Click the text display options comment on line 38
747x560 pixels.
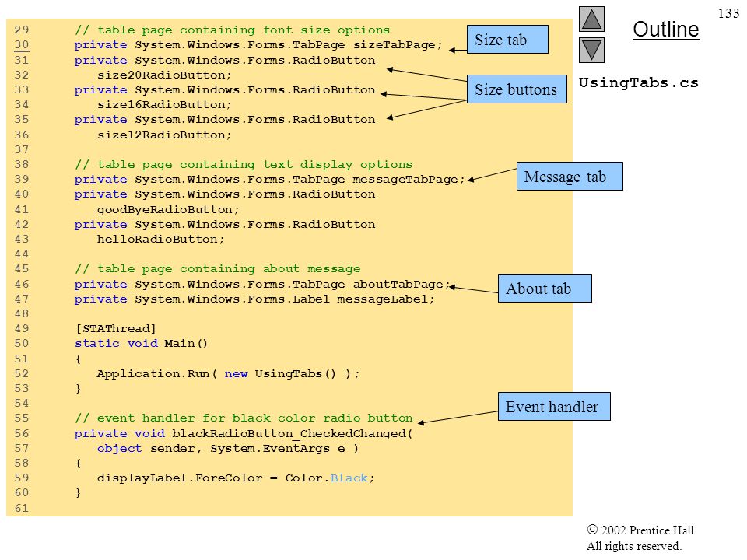pos(244,165)
